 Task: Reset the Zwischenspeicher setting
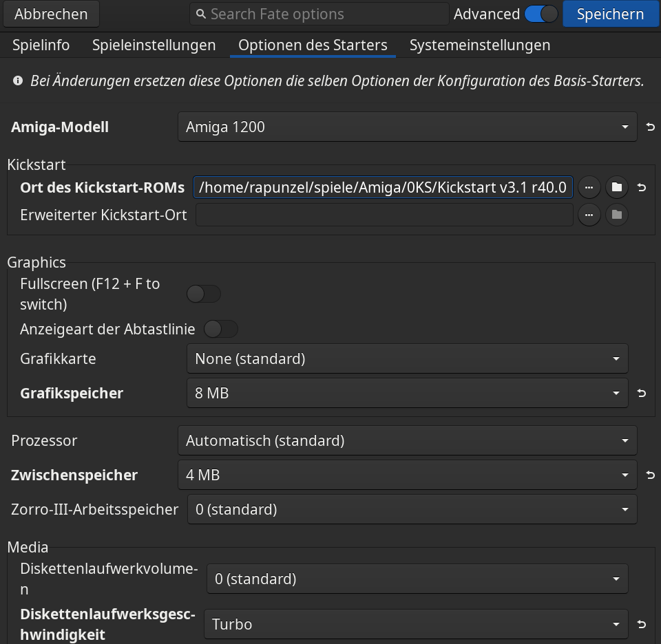pyautogui.click(x=650, y=475)
